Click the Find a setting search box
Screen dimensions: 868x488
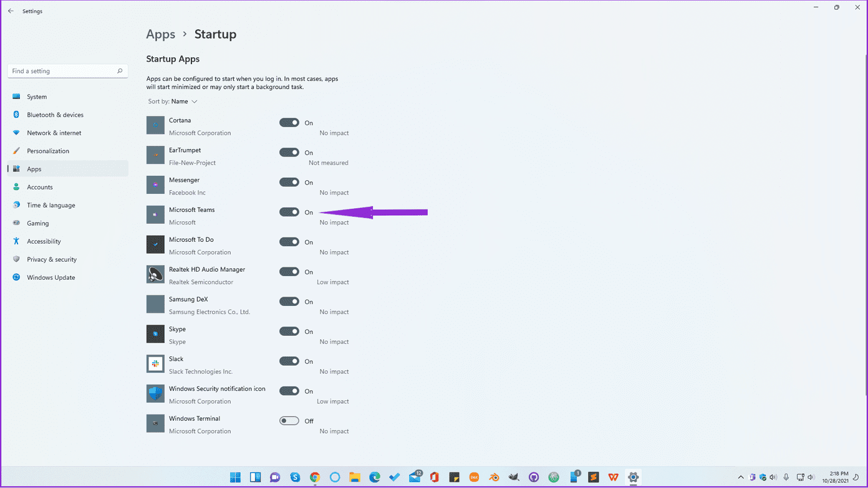[67, 71]
